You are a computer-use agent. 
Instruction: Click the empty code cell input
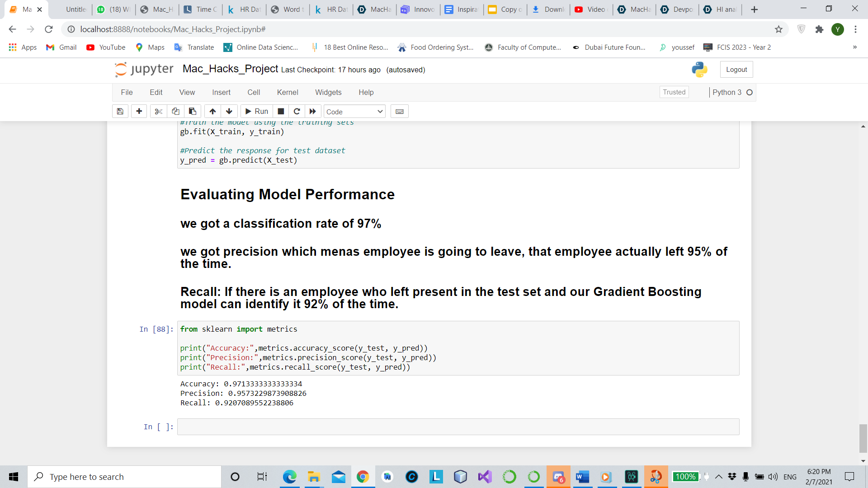[458, 427]
